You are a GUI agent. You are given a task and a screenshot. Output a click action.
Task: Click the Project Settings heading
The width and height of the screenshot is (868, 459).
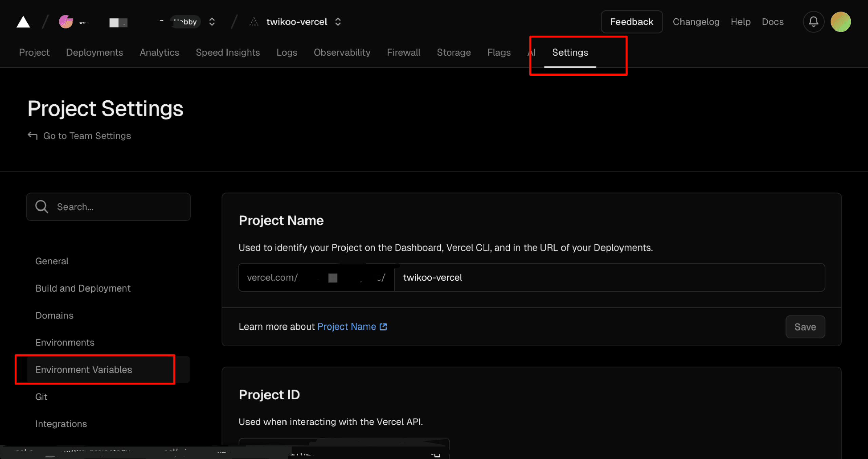click(105, 108)
